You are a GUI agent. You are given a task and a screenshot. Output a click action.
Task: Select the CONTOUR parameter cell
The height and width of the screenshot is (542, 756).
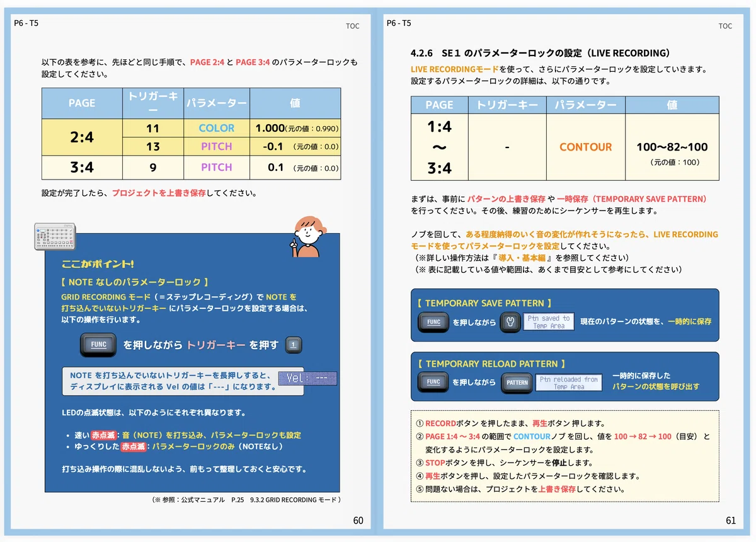coord(586,147)
